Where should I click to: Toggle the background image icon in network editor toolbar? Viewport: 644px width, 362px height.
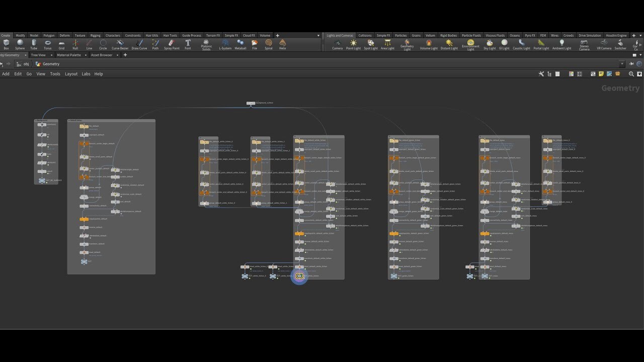609,74
